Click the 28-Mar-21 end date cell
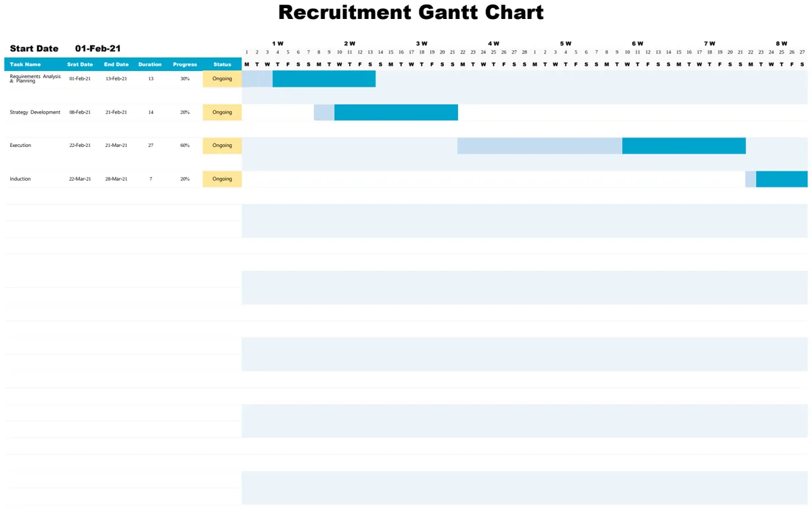The height and width of the screenshot is (509, 812). (x=116, y=179)
